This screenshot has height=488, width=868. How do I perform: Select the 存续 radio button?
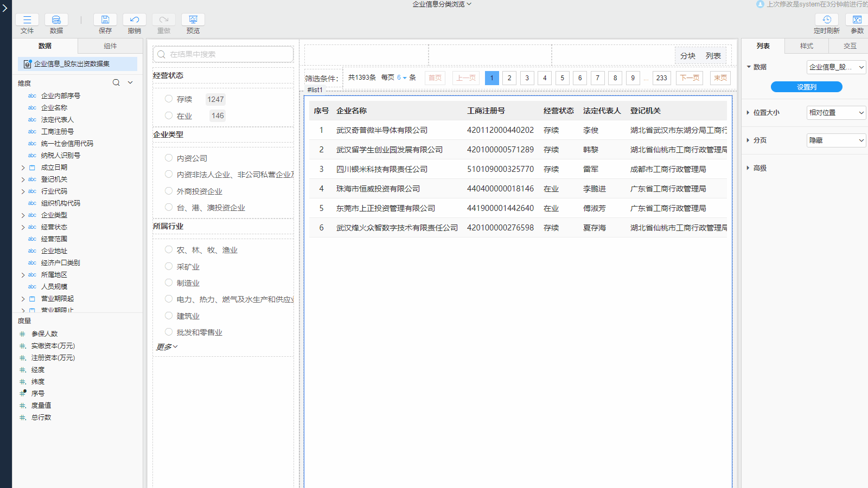(x=169, y=99)
